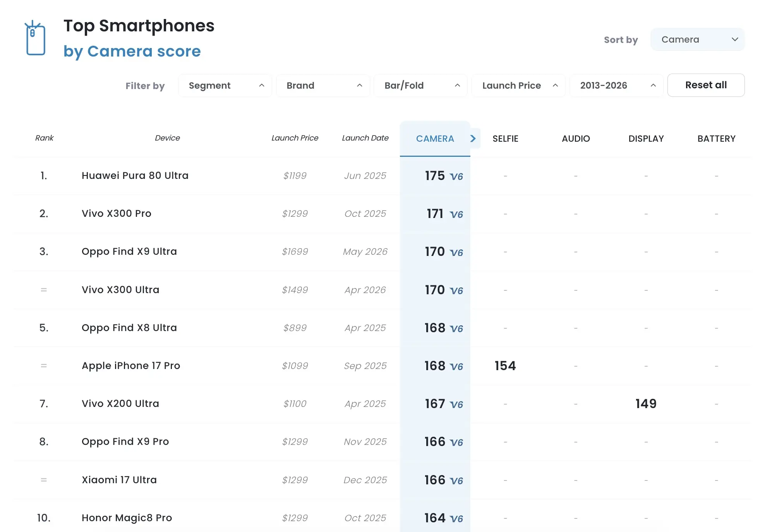Click V6 badge for Apple iPhone 17 Pro

tap(456, 367)
